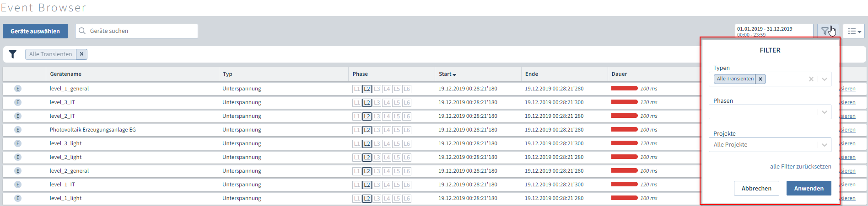Toggle the L6 phase box for level_2_IT
Screen dimensions: 868x206
tap(406, 116)
